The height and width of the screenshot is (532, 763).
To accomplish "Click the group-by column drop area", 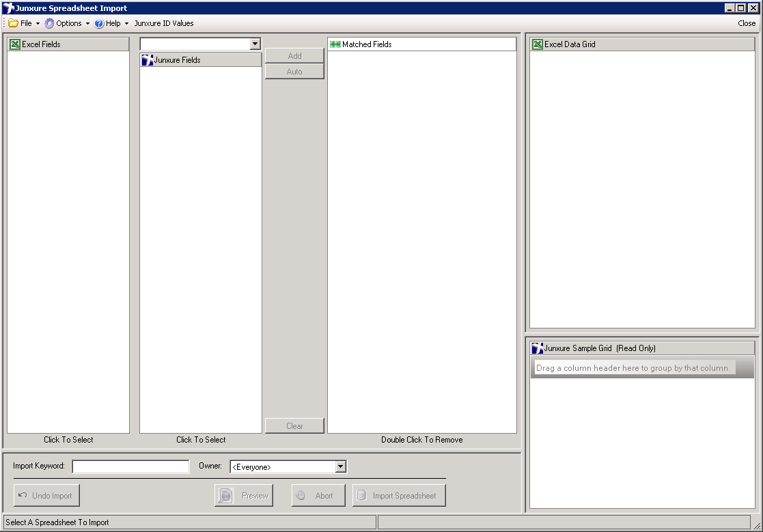I will point(642,367).
